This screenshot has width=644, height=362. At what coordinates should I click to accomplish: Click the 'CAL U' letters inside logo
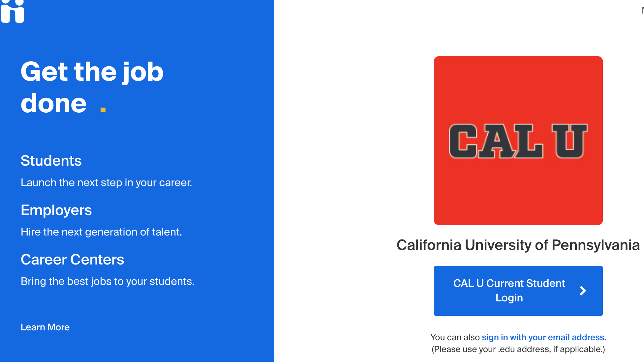518,141
